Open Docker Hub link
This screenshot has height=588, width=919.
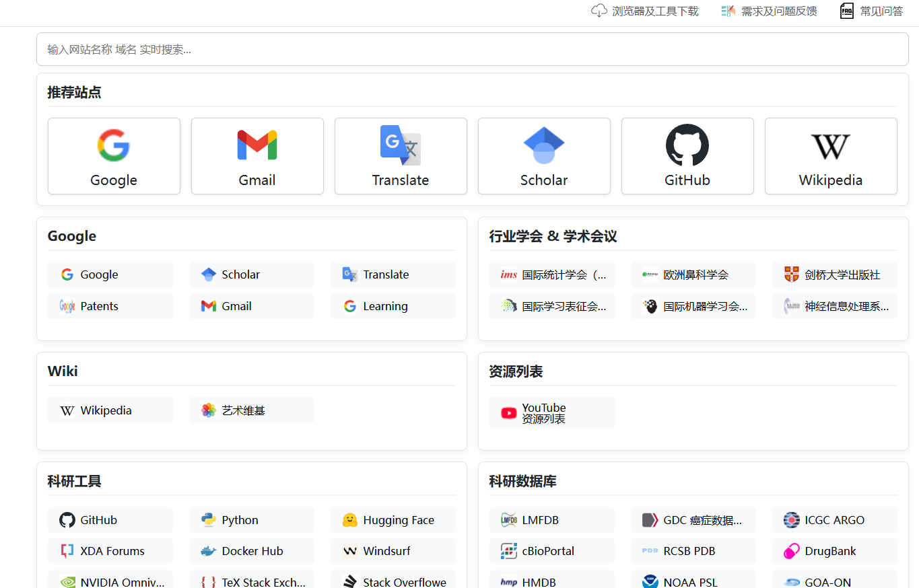tap(252, 551)
